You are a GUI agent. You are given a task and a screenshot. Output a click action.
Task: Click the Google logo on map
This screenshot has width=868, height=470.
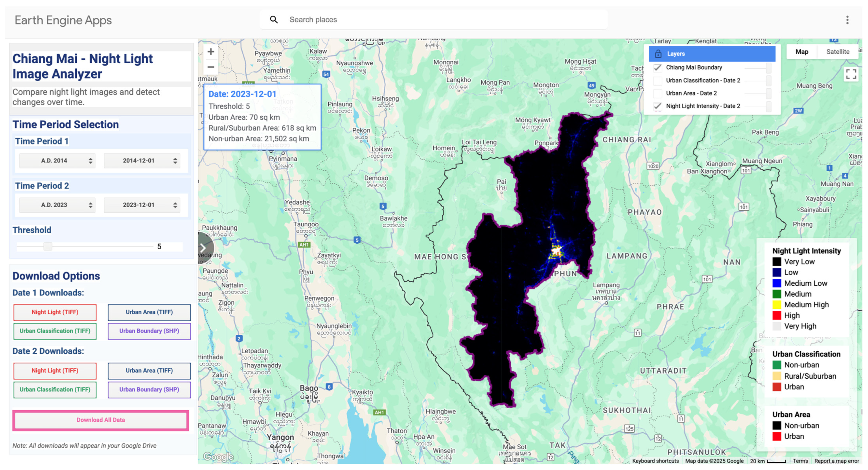click(x=218, y=456)
